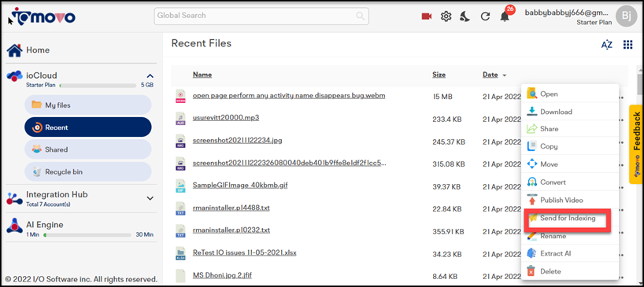This screenshot has width=644, height=287.
Task: Click the red video camera icon
Action: (x=427, y=17)
